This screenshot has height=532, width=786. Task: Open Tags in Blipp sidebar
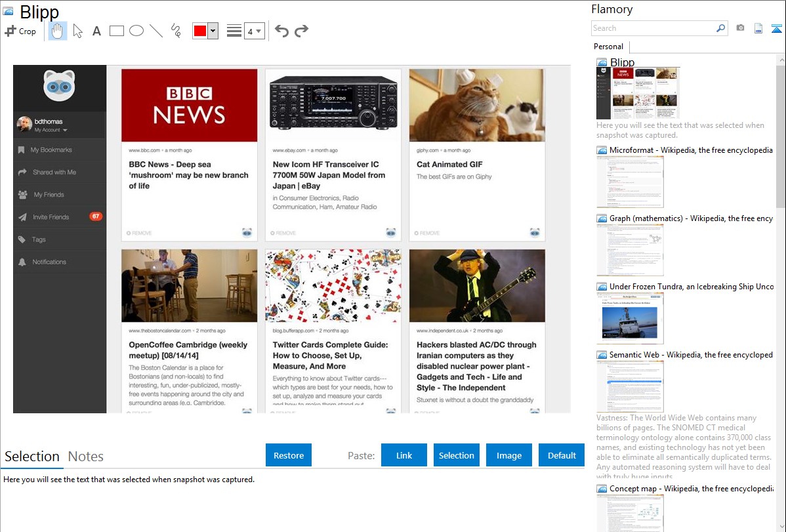pos(60,239)
